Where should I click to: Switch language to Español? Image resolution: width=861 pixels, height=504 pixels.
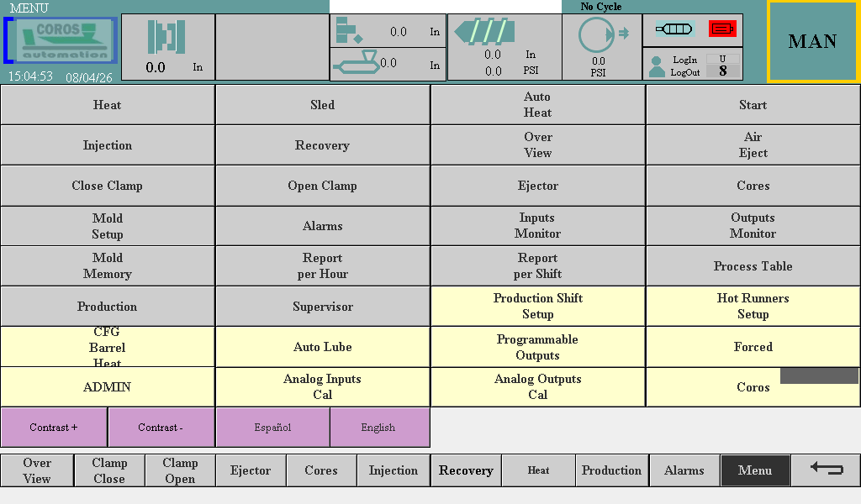(x=272, y=428)
